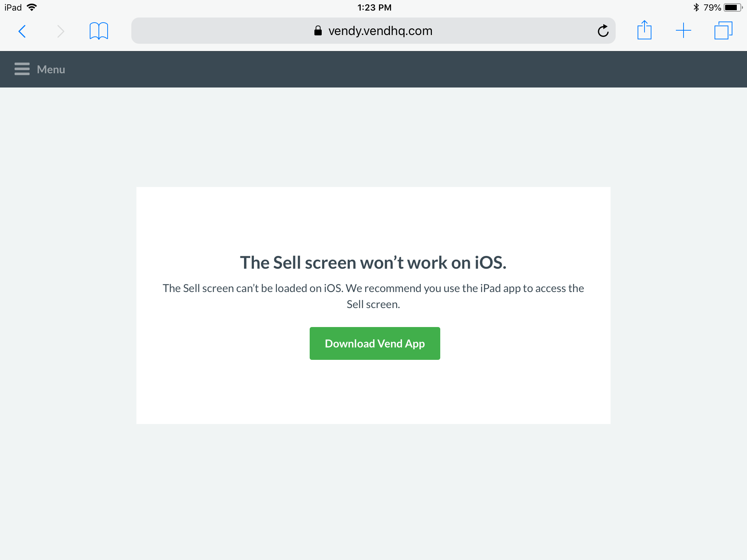Screen dimensions: 747x560
Task: Open the hamburger menu icon
Action: pyautogui.click(x=22, y=69)
